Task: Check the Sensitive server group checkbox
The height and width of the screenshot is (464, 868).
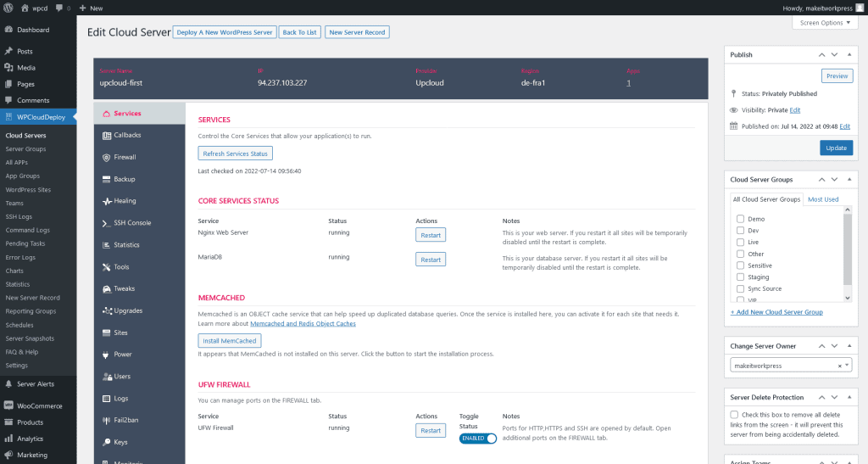Action: coord(740,266)
